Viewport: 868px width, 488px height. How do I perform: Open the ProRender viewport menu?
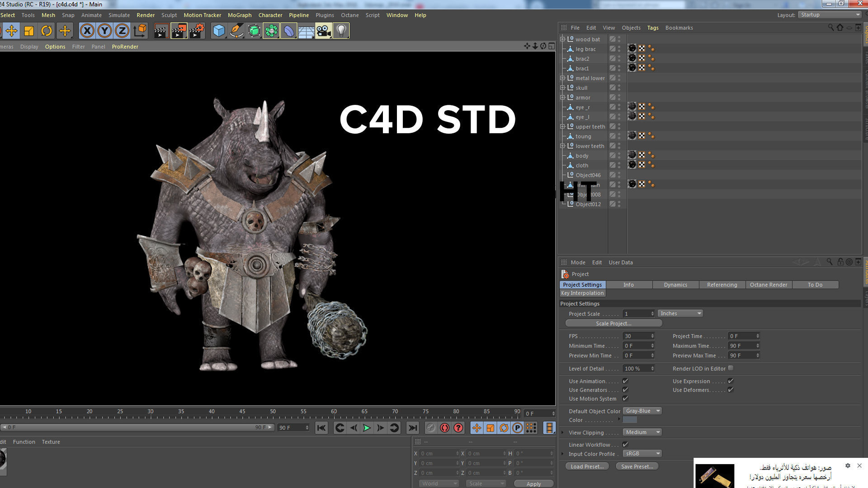click(125, 47)
